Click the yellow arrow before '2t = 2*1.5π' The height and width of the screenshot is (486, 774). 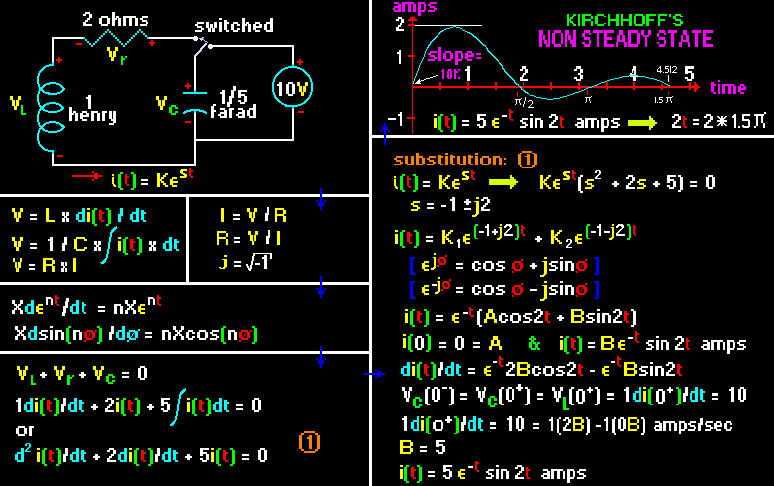643,122
